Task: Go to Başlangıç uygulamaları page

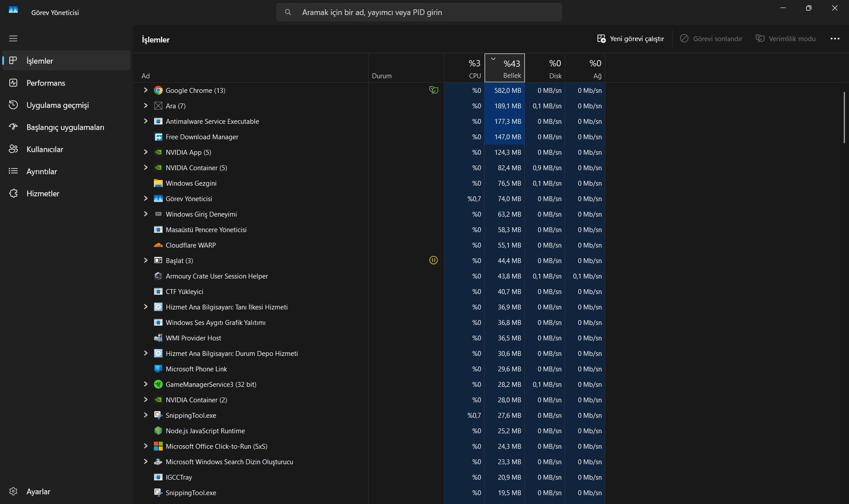Action: [66, 127]
